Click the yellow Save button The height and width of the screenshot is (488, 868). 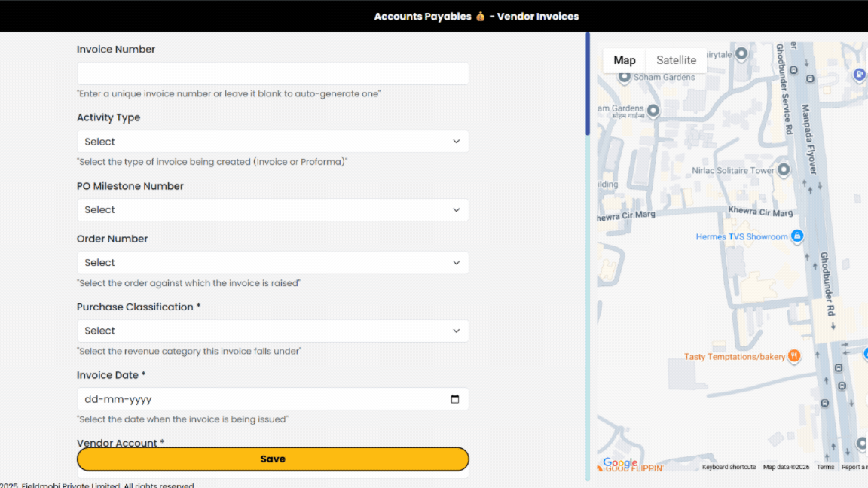(273, 459)
